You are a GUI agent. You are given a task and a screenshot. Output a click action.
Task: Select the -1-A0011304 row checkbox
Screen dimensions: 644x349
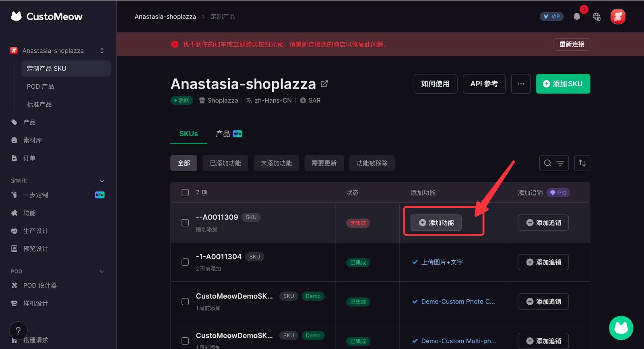point(185,262)
